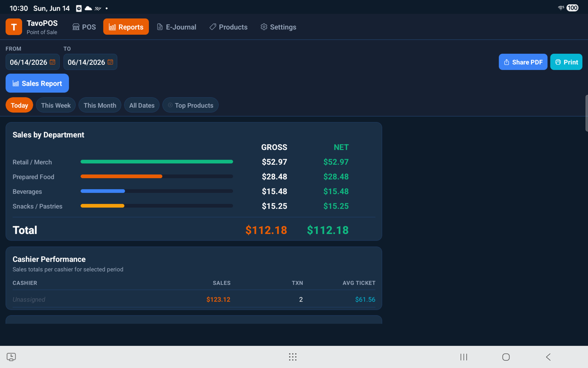Screen dimensions: 588x368
Task: Click the Prepared Food orange bar
Action: point(121,177)
